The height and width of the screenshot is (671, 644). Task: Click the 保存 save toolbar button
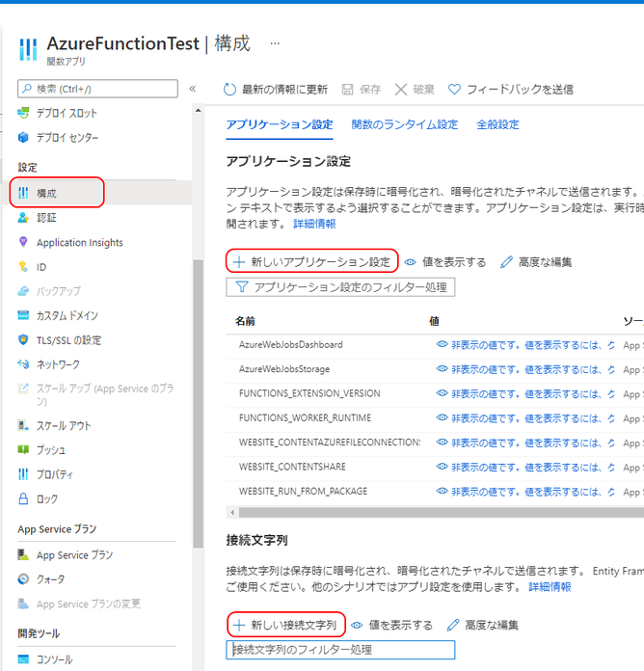[362, 90]
